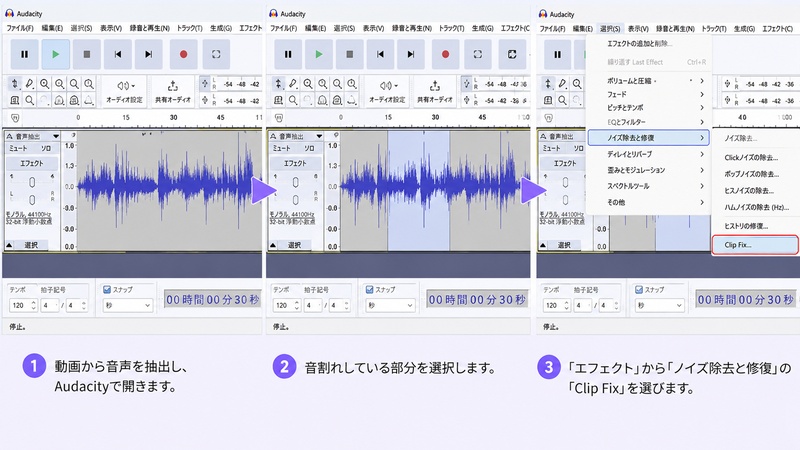Toggle loop playback in the step 1 window
This screenshot has height=450, width=800.
pos(216,54)
